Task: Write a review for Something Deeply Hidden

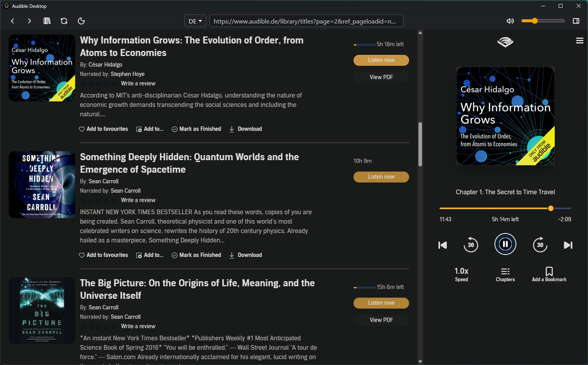Action: point(138,200)
